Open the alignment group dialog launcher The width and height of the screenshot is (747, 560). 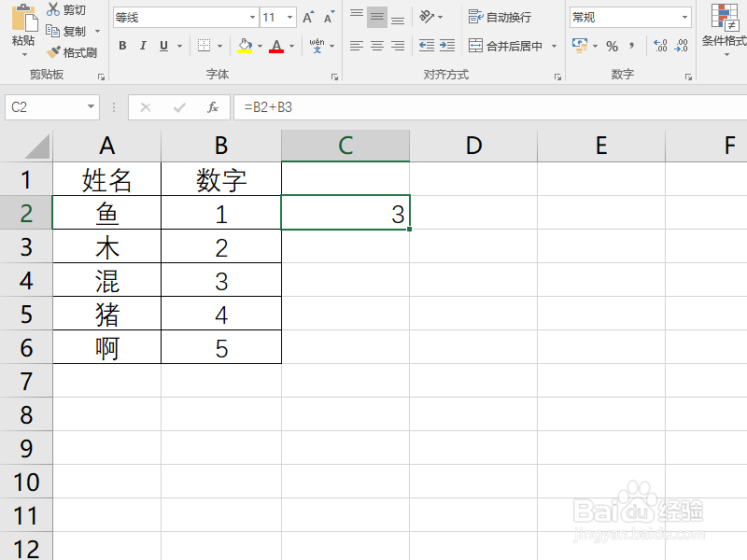(x=557, y=77)
